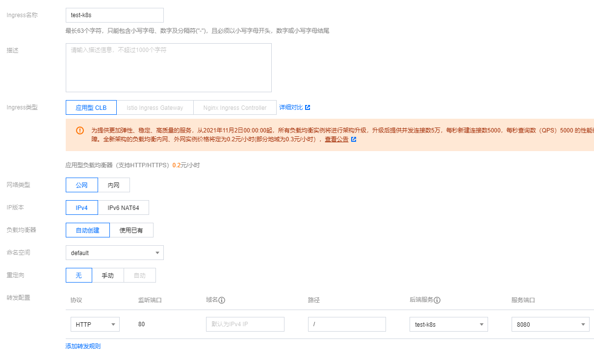Select IPv6 NAT64 IP version
This screenshot has height=364, width=594.
(x=123, y=208)
